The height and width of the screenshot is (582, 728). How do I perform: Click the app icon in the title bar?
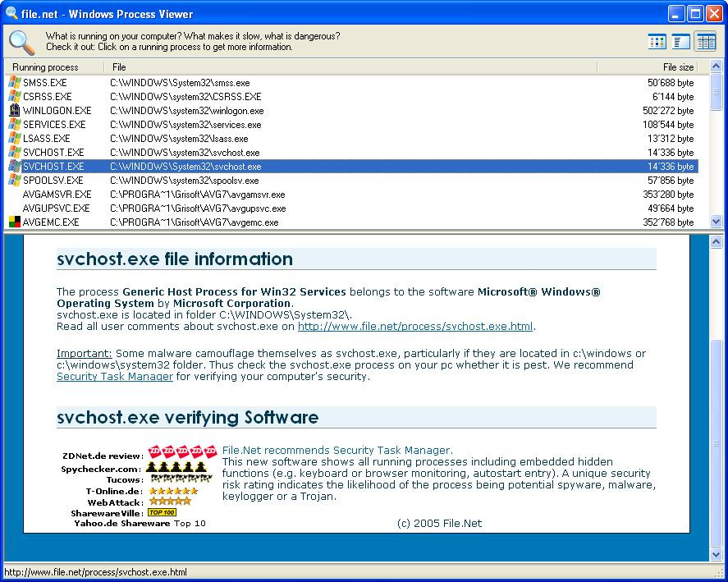pos(11,13)
